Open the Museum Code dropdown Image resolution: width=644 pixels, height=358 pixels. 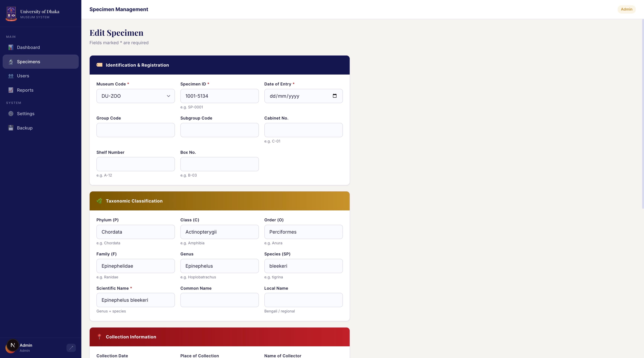point(136,96)
